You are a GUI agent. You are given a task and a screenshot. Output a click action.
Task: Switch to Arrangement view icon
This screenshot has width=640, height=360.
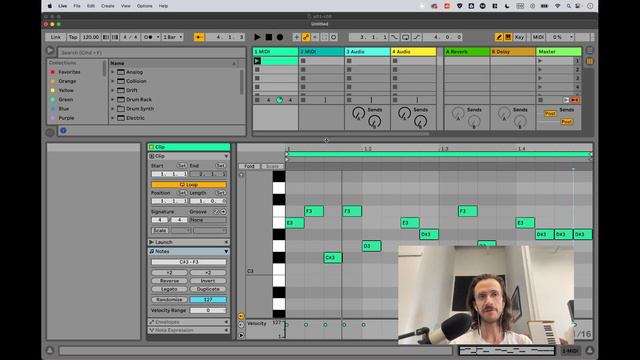(x=590, y=51)
